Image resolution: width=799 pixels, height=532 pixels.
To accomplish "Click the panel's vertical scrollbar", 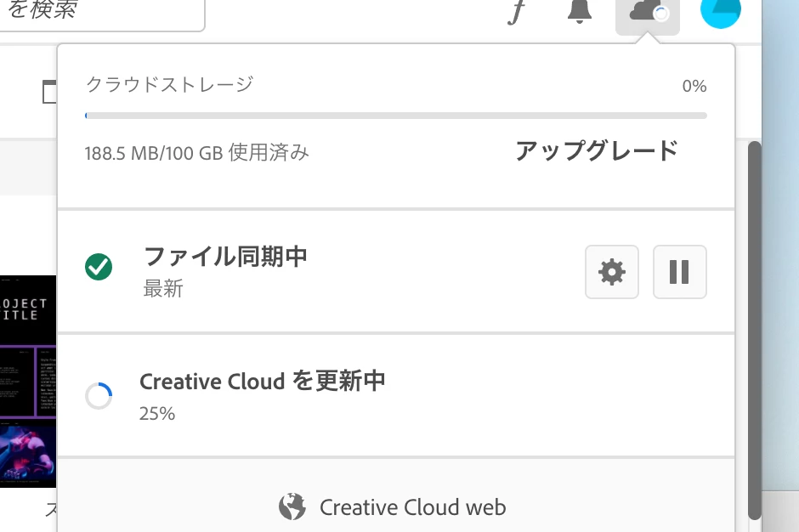I will click(754, 331).
